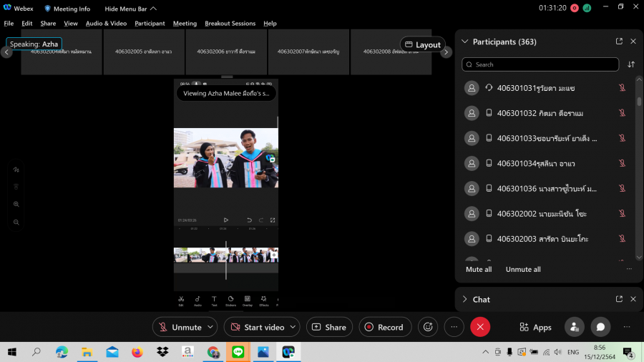Toggle Start video button

pyautogui.click(x=257, y=327)
